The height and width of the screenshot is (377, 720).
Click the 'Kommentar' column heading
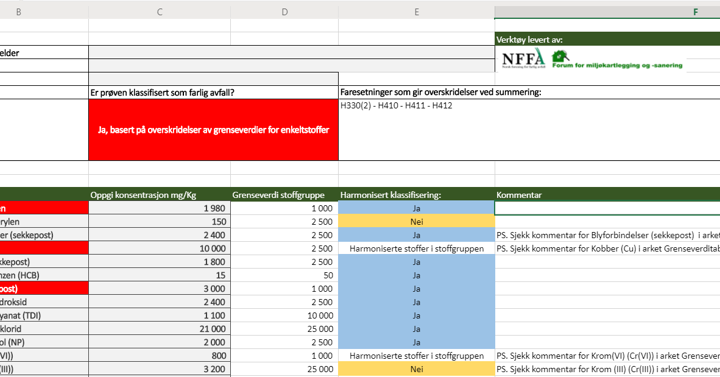[x=608, y=195]
